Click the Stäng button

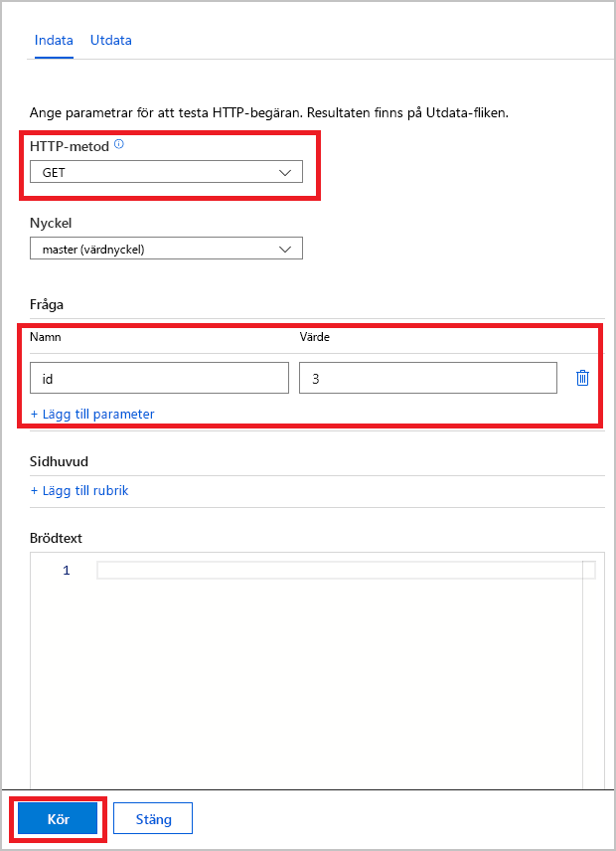click(152, 819)
